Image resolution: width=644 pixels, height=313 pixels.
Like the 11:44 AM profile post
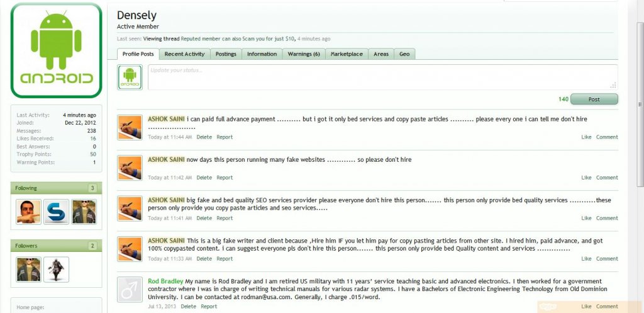coord(586,137)
